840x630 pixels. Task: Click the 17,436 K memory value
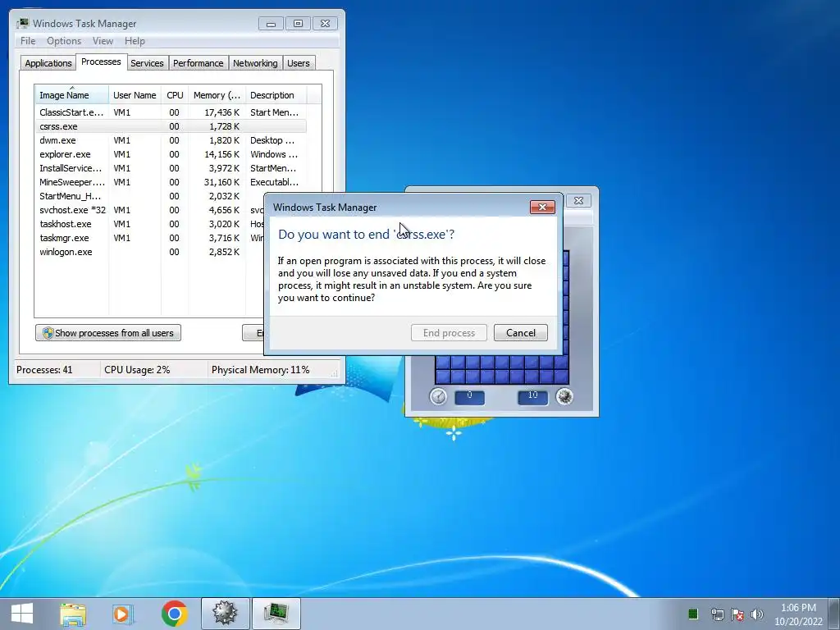pos(221,112)
